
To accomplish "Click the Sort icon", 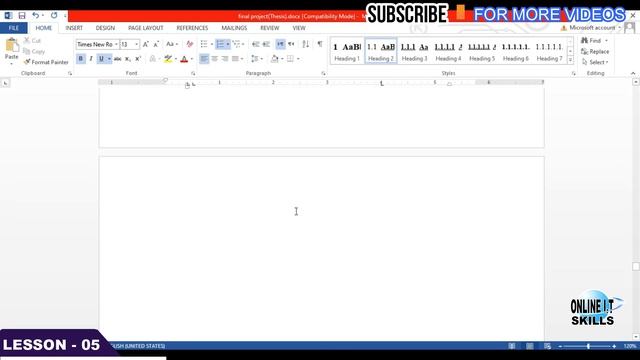I will (x=305, y=44).
